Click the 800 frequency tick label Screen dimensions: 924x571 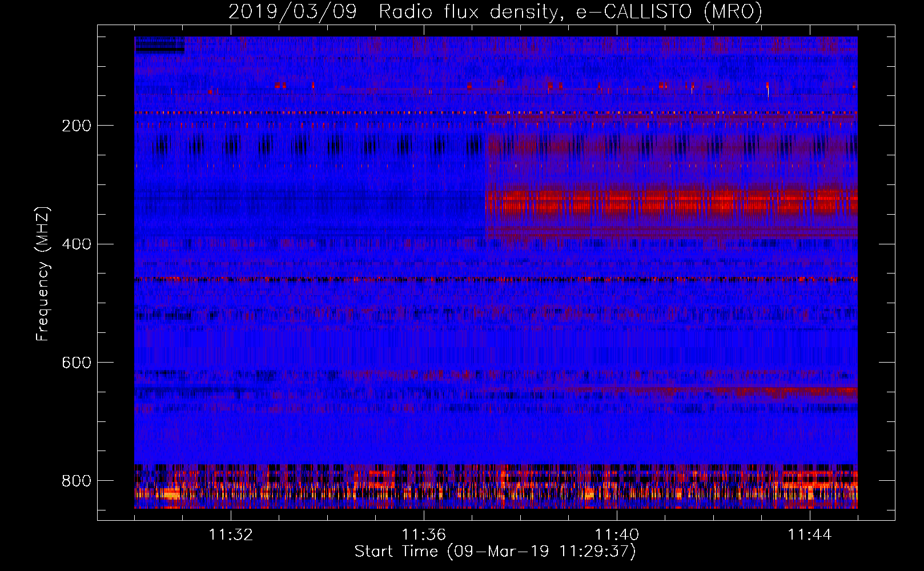click(77, 481)
